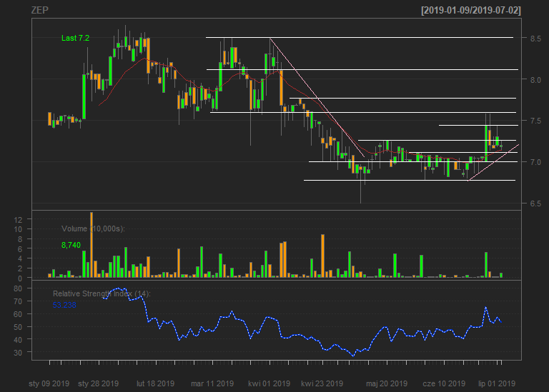Click the 8.0 price axis label
Image resolution: width=549 pixels, height=392 pixels.
click(535, 80)
